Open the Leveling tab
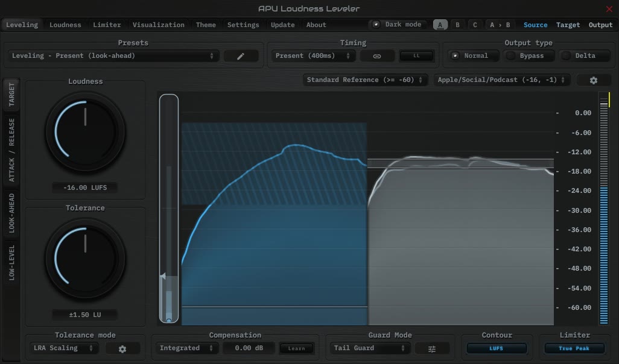This screenshot has width=619, height=364. pyautogui.click(x=22, y=25)
